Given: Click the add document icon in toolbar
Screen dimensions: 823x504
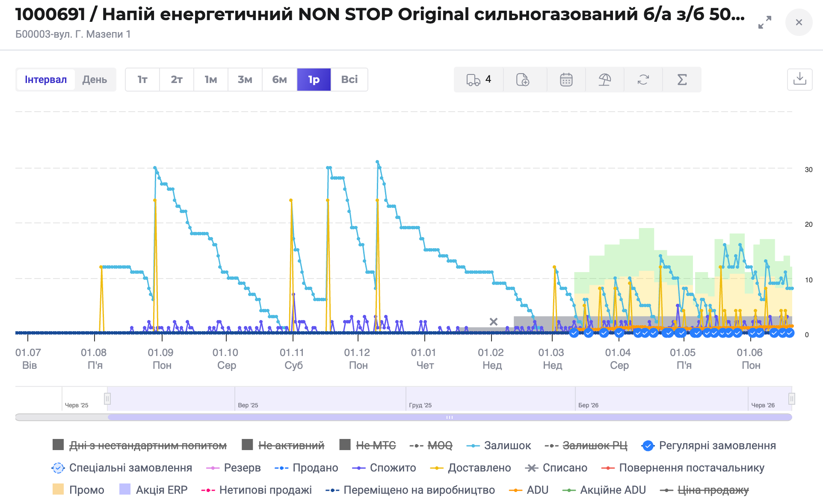Looking at the screenshot, I should click(523, 80).
